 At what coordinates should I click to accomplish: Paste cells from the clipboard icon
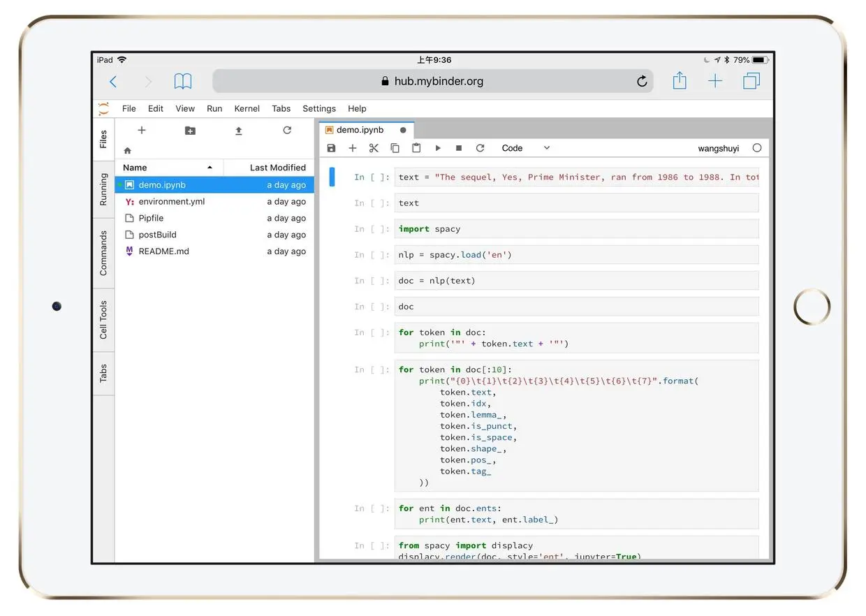pos(416,148)
